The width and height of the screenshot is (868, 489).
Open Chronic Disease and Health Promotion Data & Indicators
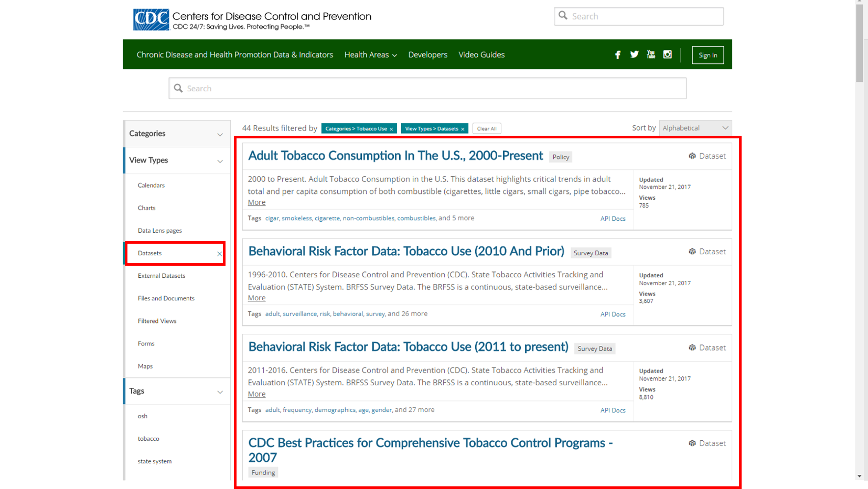coord(235,55)
